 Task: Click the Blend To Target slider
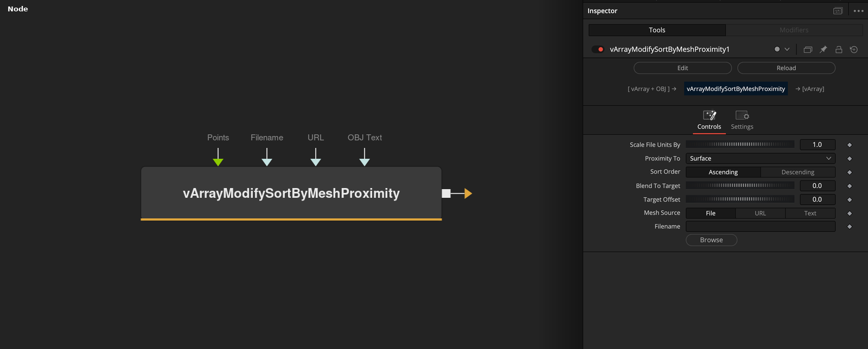pyautogui.click(x=740, y=185)
